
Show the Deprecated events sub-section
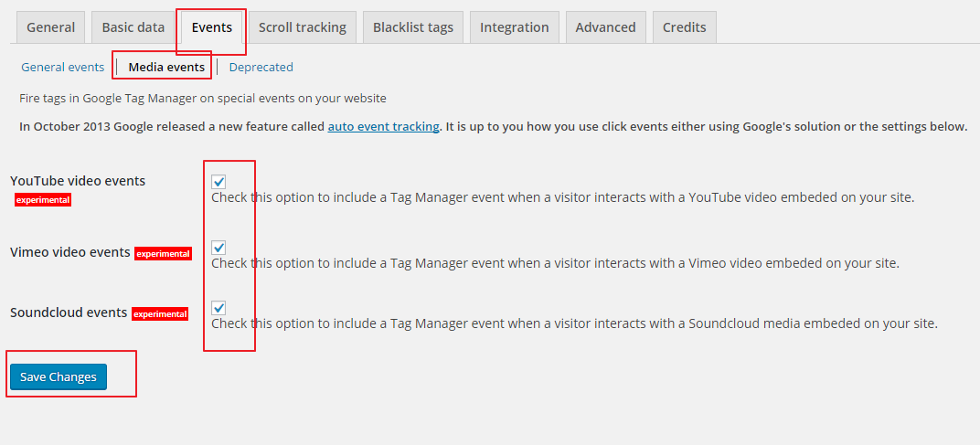pyautogui.click(x=261, y=67)
